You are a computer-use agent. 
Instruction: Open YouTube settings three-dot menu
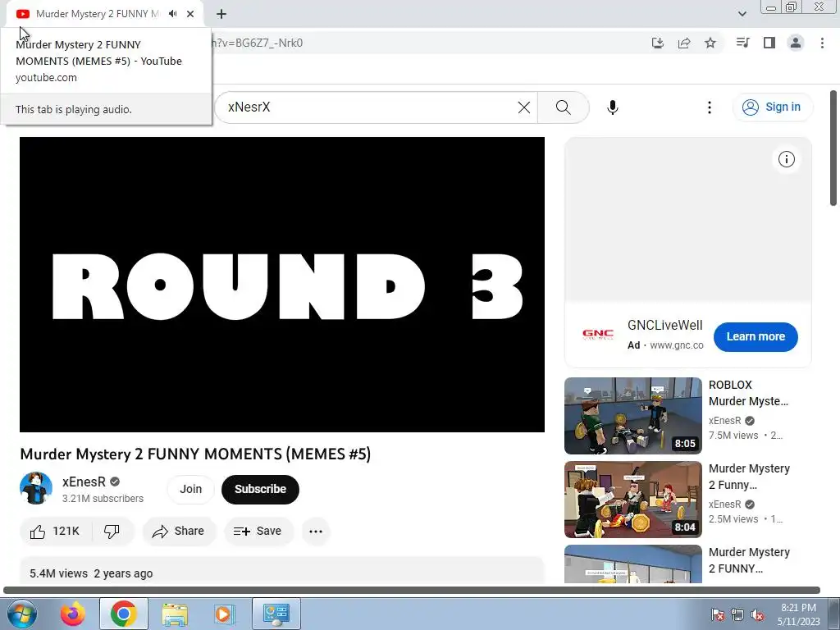tap(710, 107)
